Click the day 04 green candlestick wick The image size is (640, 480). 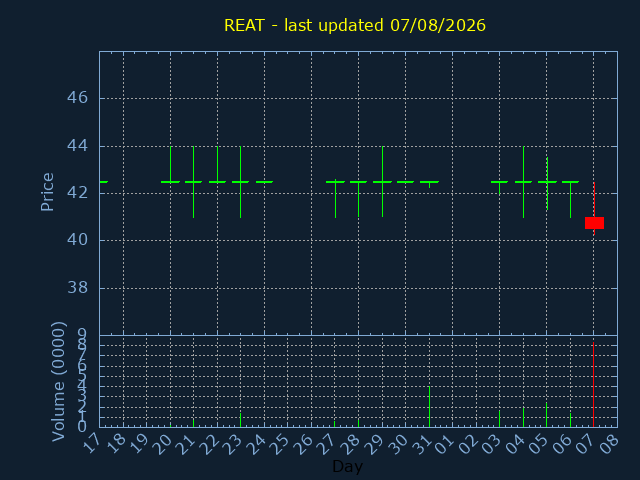[524, 182]
